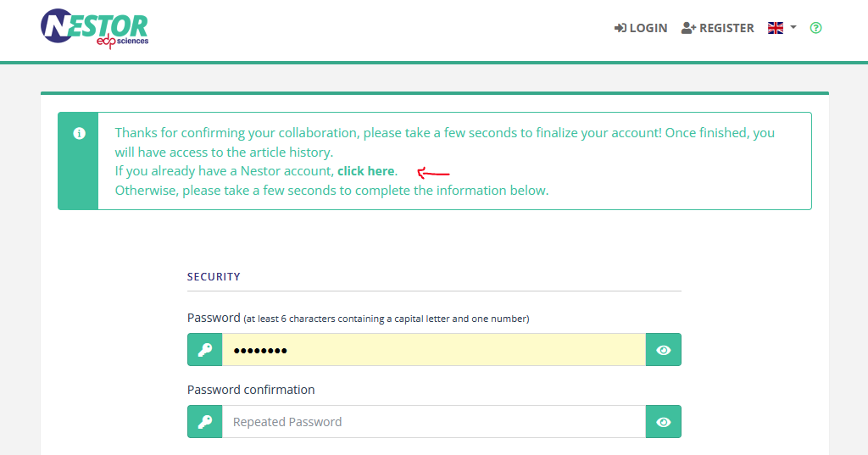Viewport: 868px width, 455px height.
Task: Click the add-user icon beside REGISTER
Action: click(x=688, y=28)
